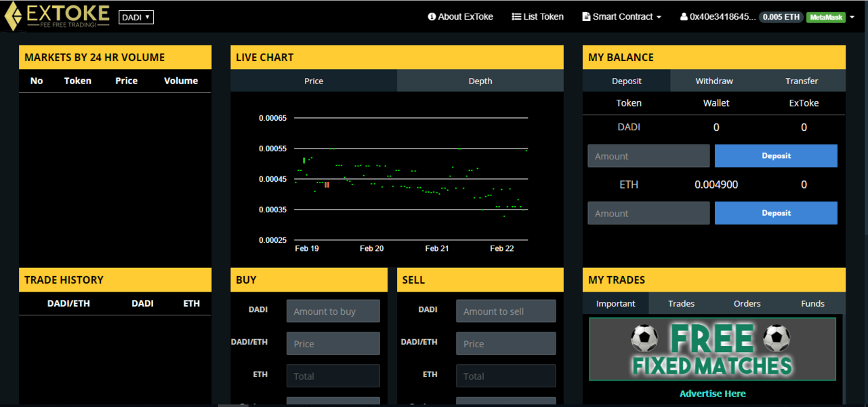868x407 pixels.
Task: Click Deposit button for DADI
Action: pos(776,156)
